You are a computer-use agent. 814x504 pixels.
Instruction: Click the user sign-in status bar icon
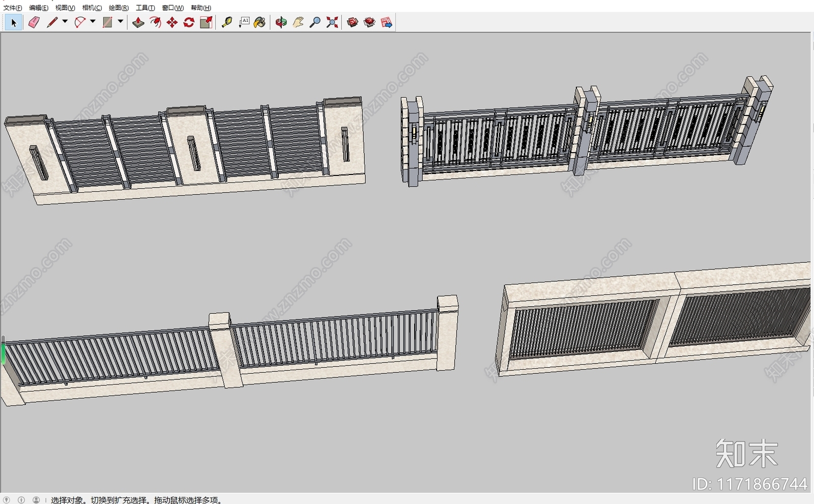tap(36, 500)
